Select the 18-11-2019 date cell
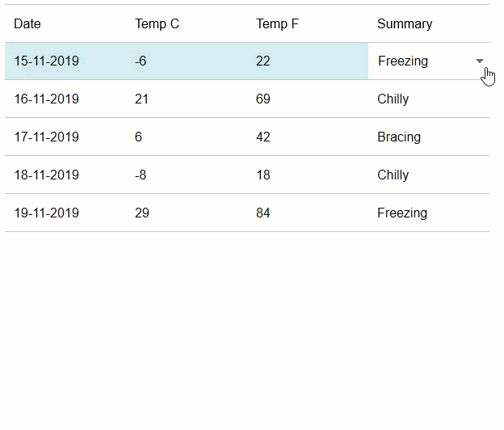This screenshot has height=430, width=504. coord(46,175)
